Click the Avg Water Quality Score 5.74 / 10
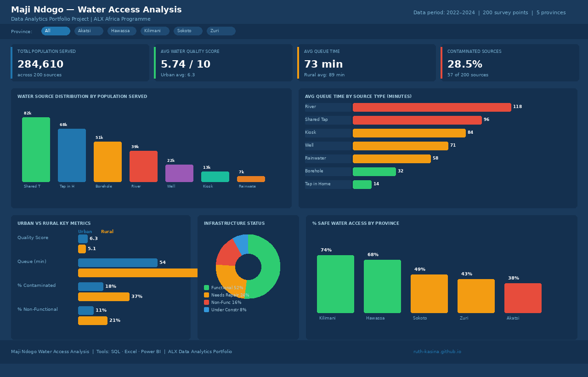The height and width of the screenshot is (377, 588). pyautogui.click(x=186, y=64)
